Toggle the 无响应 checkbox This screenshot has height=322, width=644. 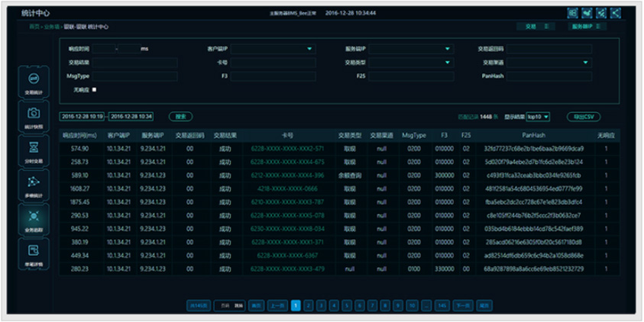94,90
